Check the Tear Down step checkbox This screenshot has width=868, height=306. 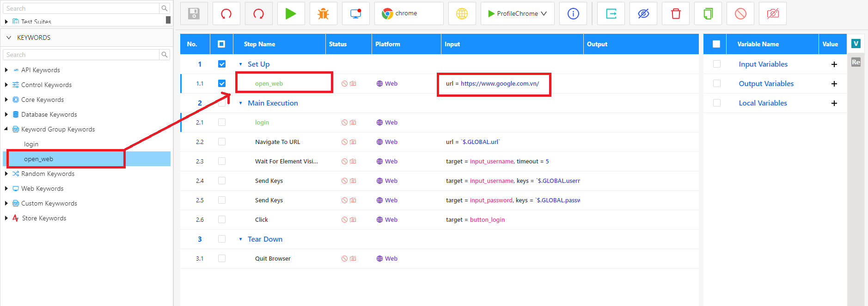(222, 239)
